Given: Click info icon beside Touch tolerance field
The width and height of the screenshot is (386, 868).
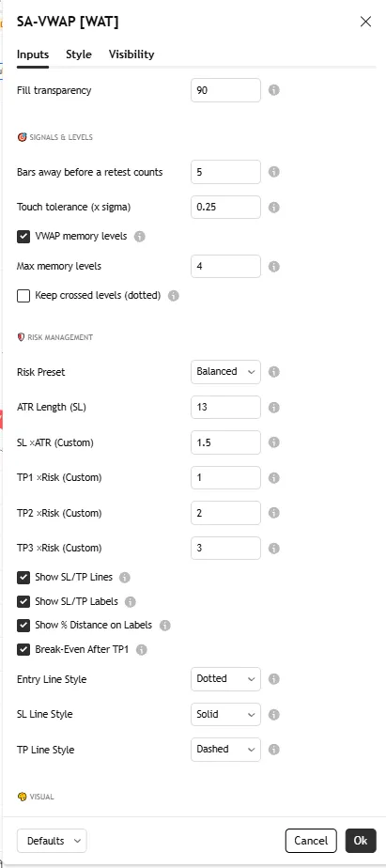Looking at the screenshot, I should coord(273,208).
